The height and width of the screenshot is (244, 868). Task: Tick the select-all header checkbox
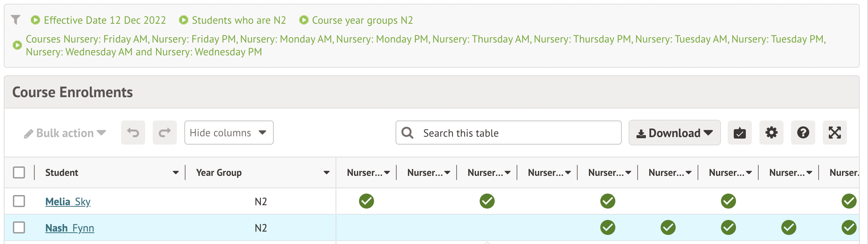(x=19, y=172)
